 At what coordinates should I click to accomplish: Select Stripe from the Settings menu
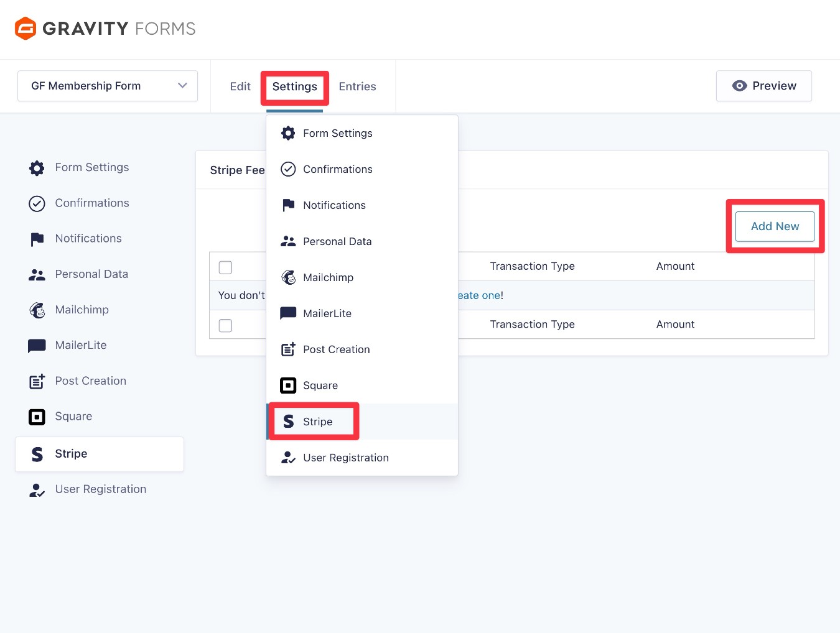coord(314,422)
